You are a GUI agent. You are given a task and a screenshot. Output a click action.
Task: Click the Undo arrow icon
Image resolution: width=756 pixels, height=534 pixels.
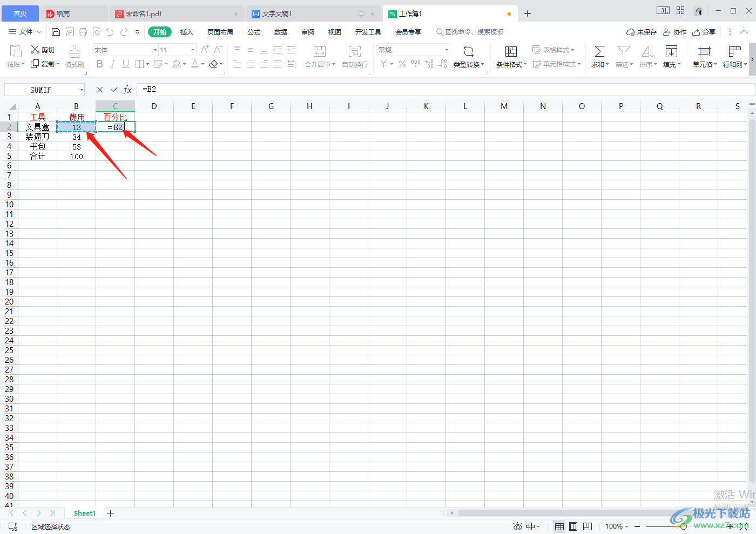(x=110, y=32)
